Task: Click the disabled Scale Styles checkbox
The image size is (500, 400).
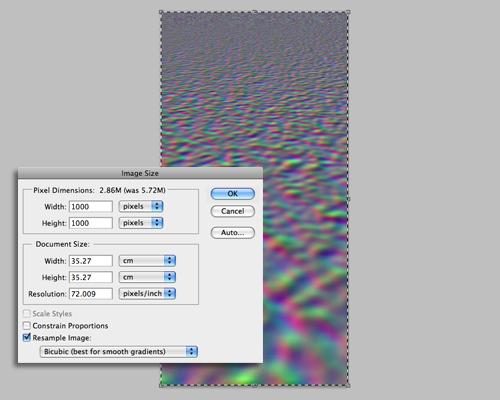Action: pos(27,313)
